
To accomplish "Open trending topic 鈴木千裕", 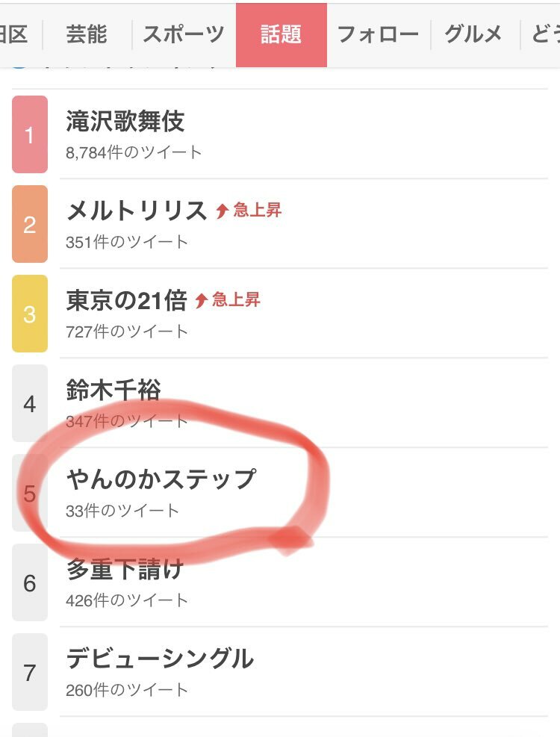I will [113, 390].
